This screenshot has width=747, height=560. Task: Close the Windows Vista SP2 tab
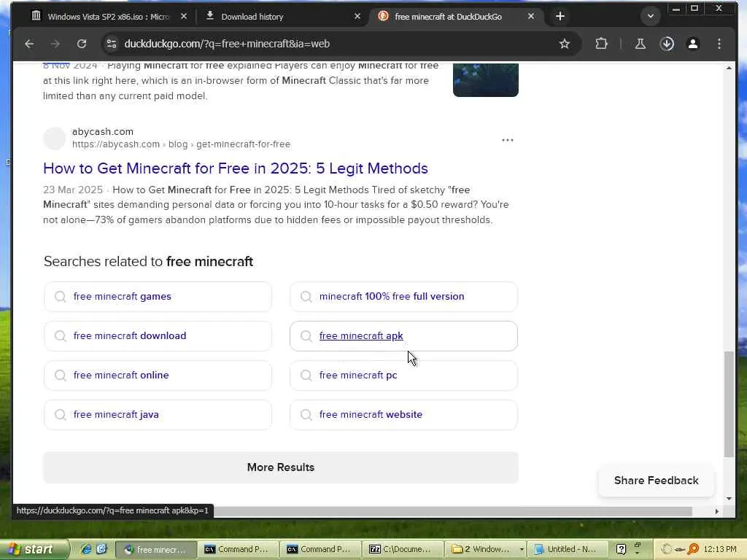pos(183,17)
